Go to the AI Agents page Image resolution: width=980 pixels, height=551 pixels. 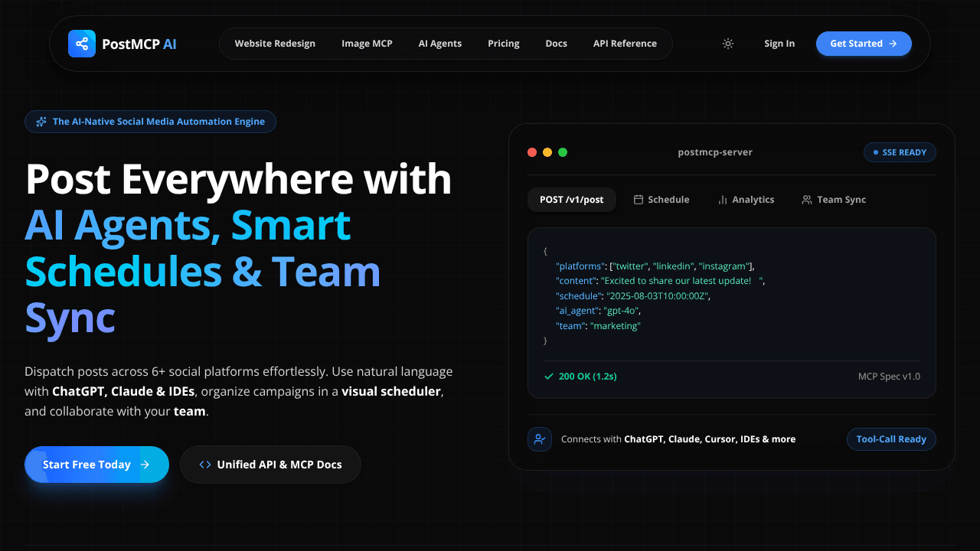440,44
